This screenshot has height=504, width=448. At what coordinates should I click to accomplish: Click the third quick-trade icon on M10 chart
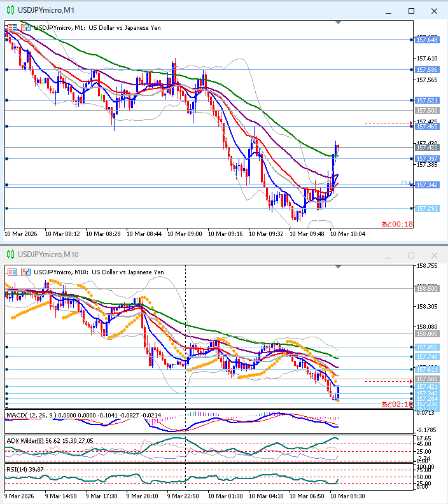click(x=27, y=272)
